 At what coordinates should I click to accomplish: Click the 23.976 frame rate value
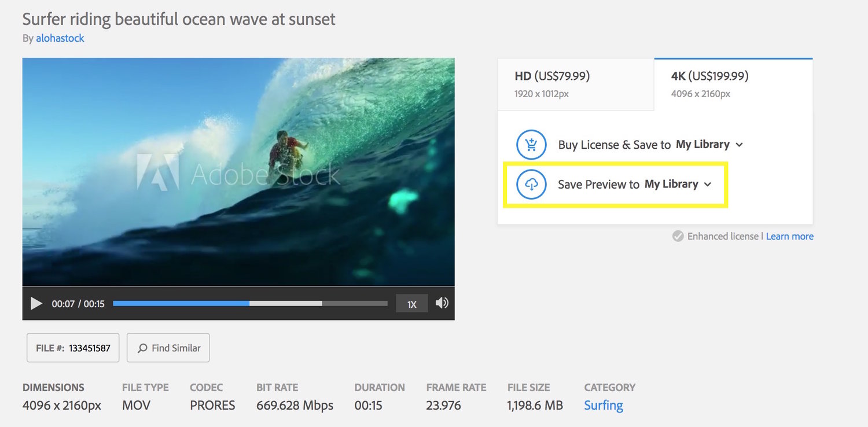tap(444, 405)
